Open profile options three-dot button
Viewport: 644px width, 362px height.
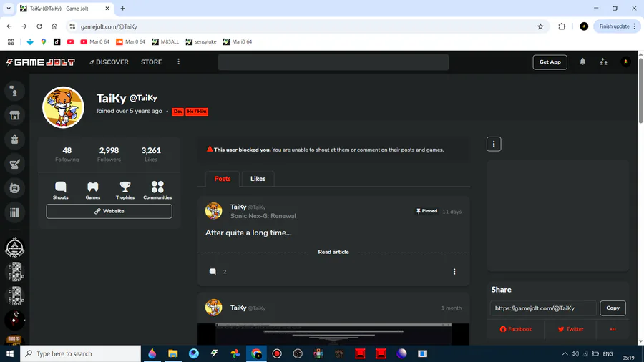pos(494,144)
